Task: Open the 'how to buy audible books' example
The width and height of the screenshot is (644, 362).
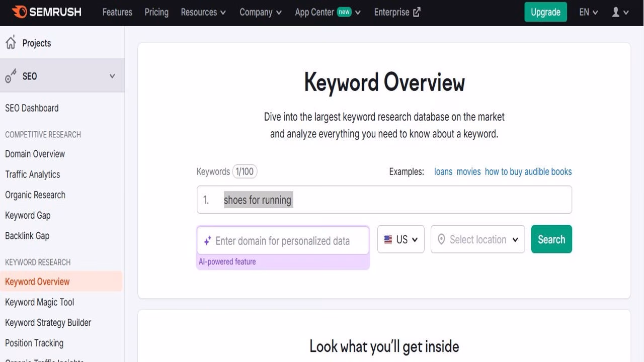Action: (x=528, y=171)
